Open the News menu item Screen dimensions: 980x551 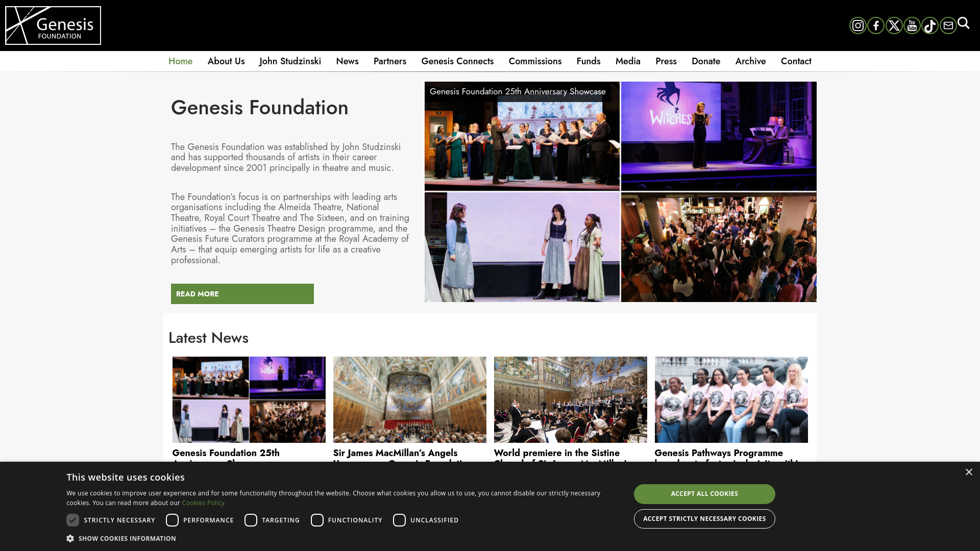click(x=347, y=61)
